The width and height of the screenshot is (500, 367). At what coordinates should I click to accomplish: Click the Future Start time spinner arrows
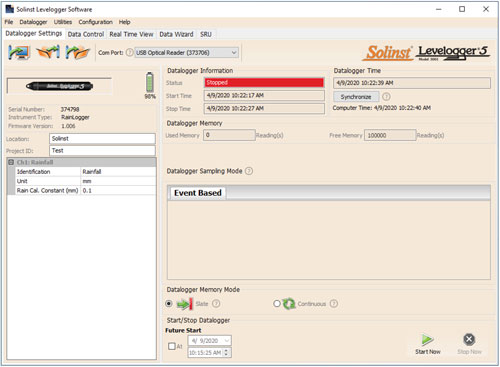(226, 352)
